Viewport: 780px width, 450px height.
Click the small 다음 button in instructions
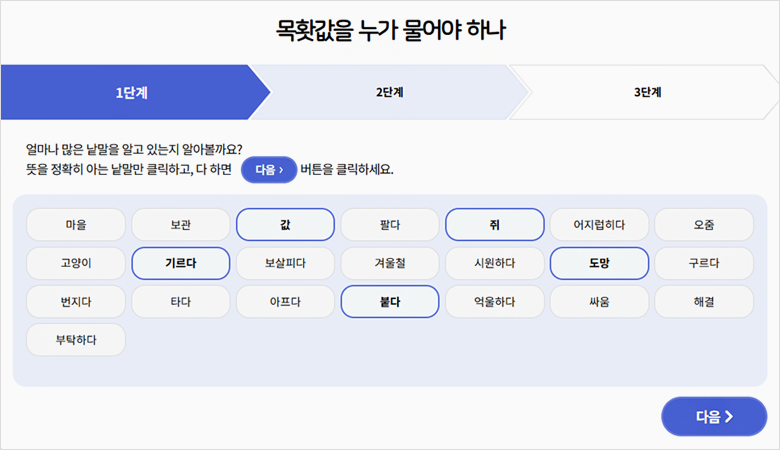pyautogui.click(x=269, y=170)
